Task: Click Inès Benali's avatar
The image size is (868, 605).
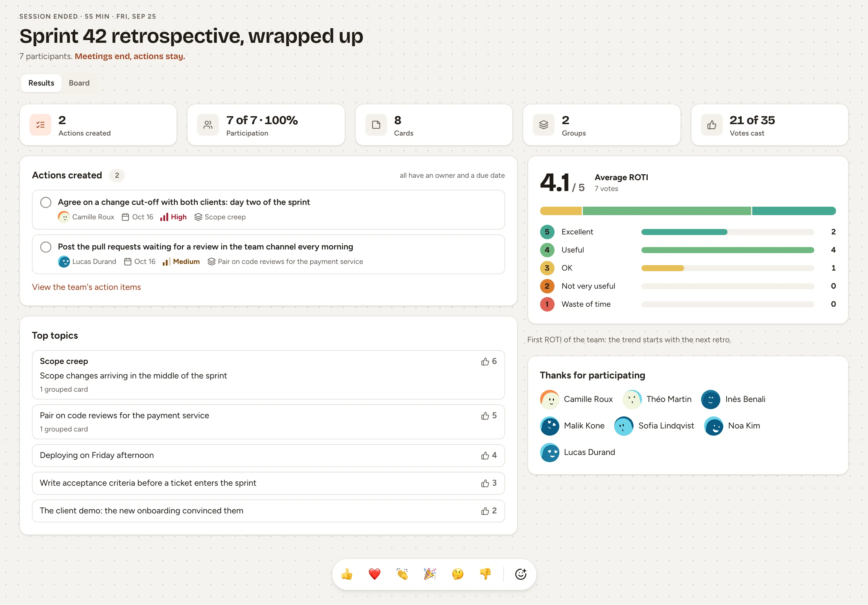Action: 711,400
